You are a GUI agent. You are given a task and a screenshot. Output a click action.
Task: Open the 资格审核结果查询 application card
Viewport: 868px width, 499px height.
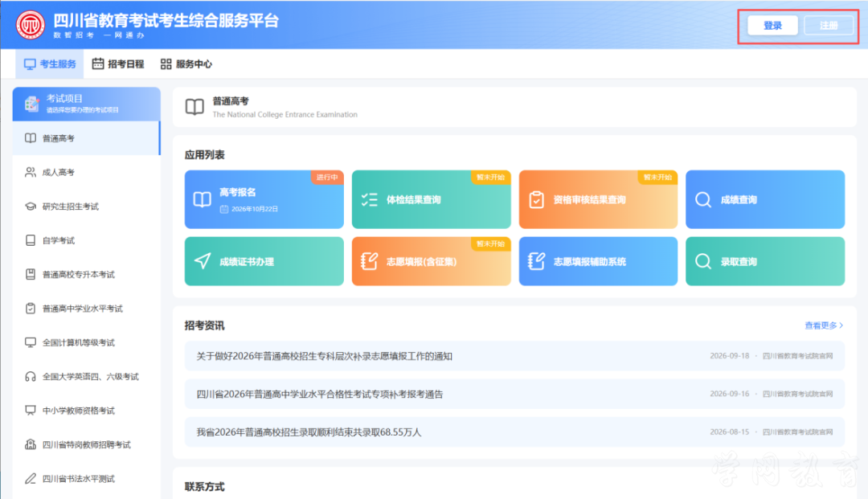click(x=599, y=199)
